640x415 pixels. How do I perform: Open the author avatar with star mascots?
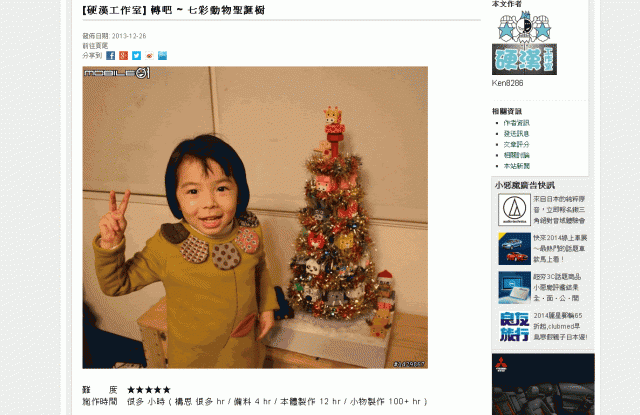click(x=524, y=43)
